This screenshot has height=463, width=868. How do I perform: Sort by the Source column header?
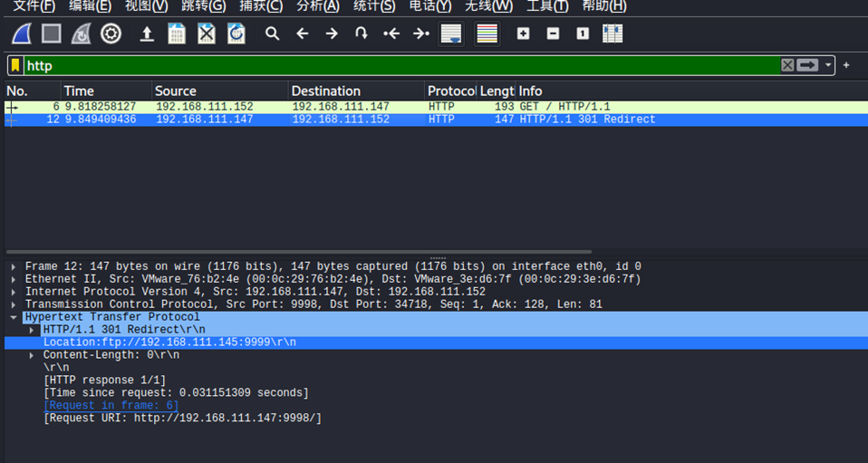[x=220, y=91]
